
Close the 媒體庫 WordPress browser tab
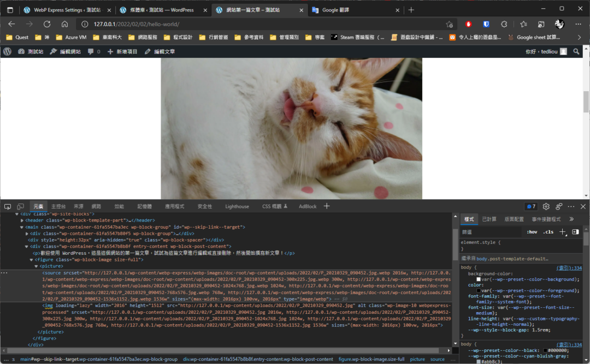205,10
